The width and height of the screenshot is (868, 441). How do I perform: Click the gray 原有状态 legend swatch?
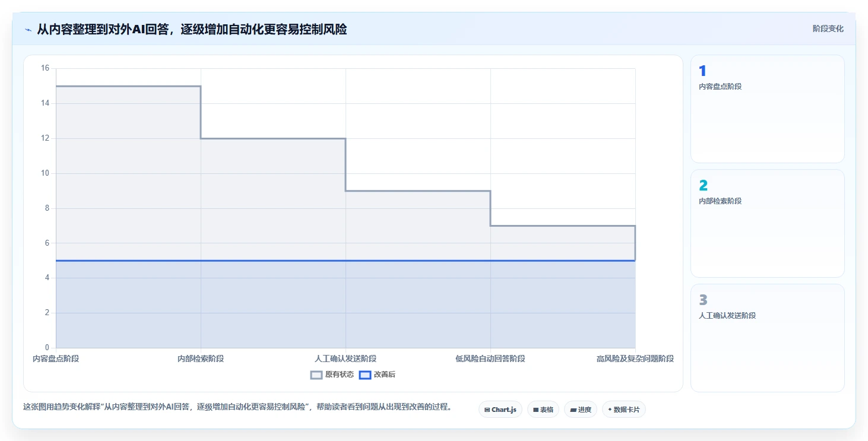[316, 375]
